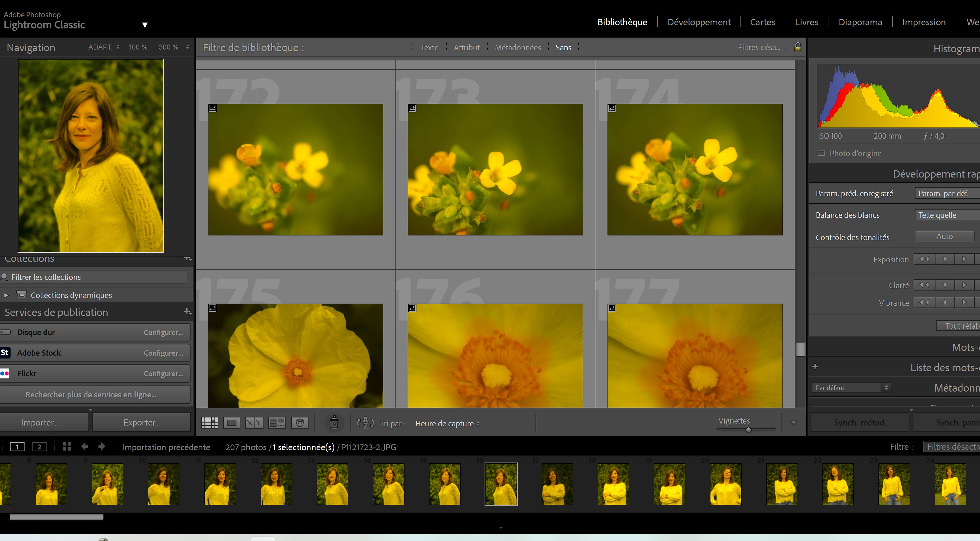This screenshot has width=980, height=541.
Task: Toggle A-Z sort direction icon
Action: tap(365, 423)
